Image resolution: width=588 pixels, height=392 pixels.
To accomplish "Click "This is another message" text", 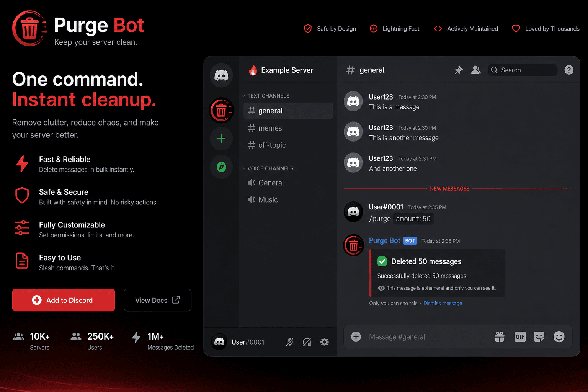I will click(x=403, y=138).
